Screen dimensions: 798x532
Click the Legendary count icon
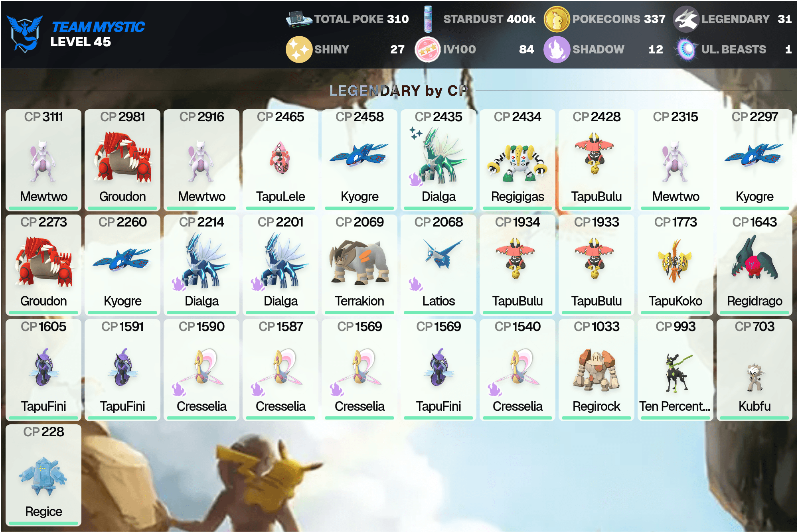(x=686, y=19)
